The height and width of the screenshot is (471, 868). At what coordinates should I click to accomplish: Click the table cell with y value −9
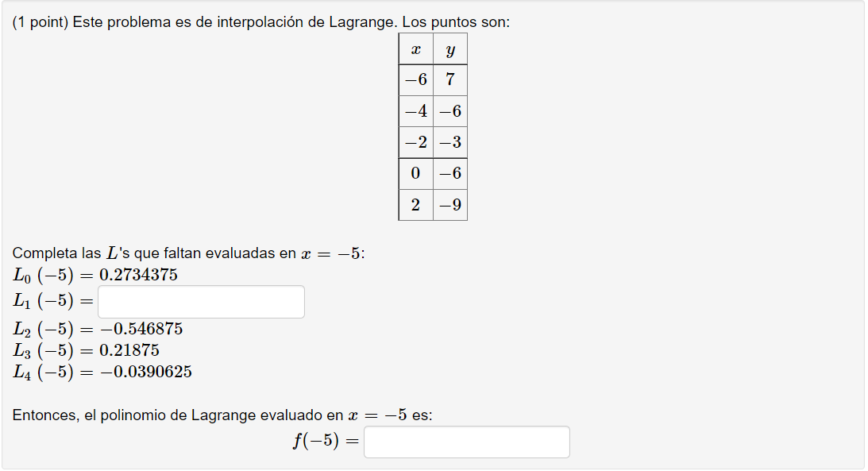click(450, 205)
